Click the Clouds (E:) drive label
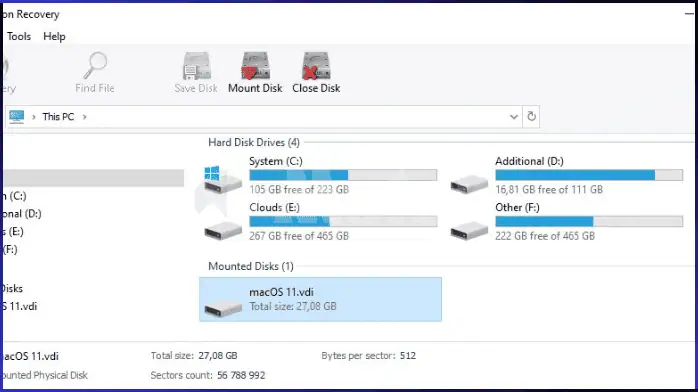Image resolution: width=698 pixels, height=392 pixels. click(274, 207)
